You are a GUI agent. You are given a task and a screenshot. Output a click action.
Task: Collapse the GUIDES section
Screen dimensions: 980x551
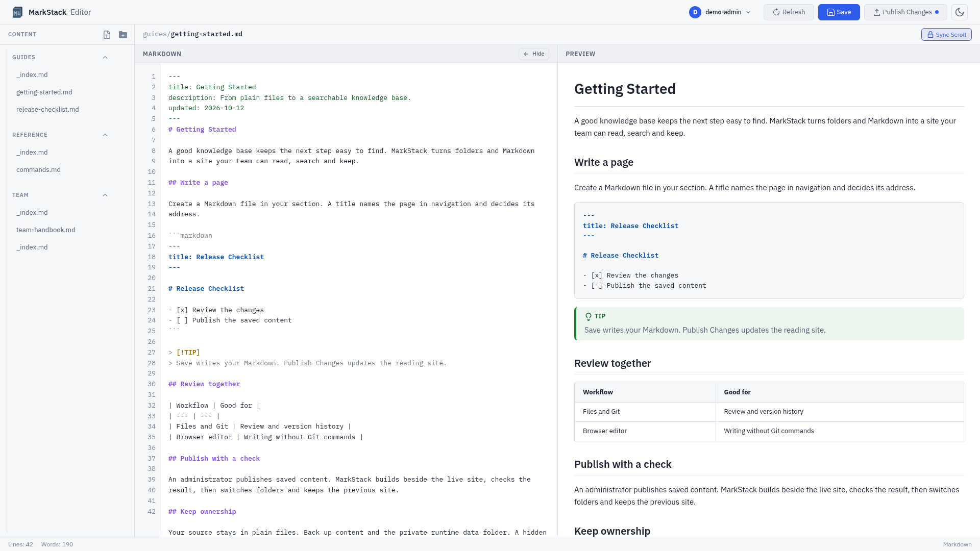tap(105, 57)
